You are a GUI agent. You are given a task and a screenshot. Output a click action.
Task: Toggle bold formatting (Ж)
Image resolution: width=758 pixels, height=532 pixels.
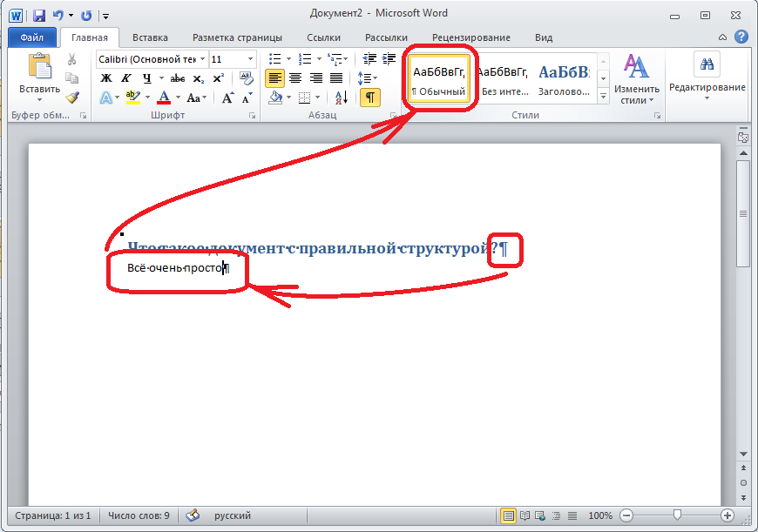[x=106, y=77]
